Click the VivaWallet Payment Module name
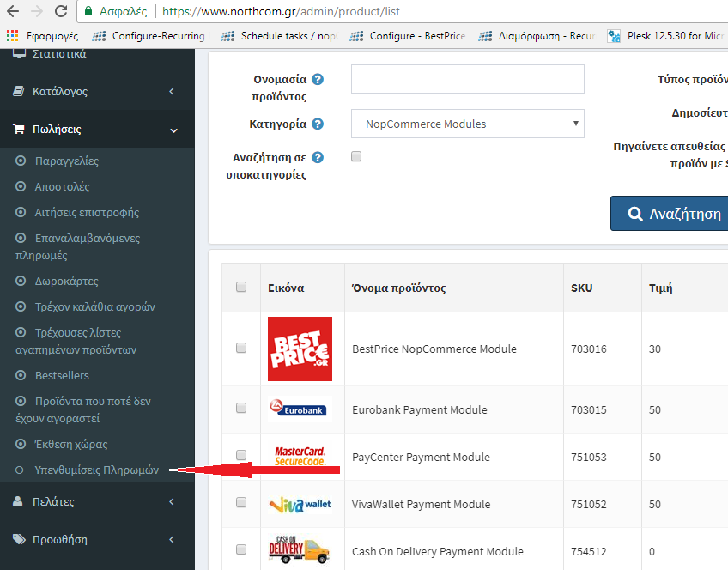 (x=422, y=504)
